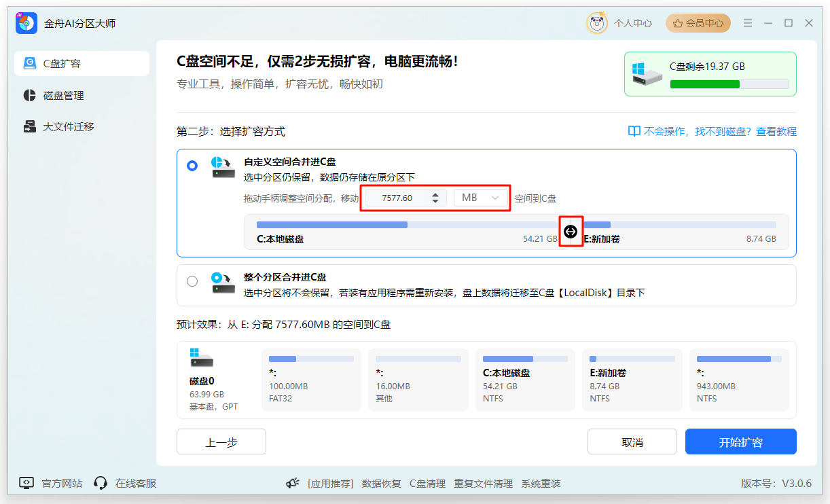Click the book icon beside tutorial link

[x=634, y=132]
